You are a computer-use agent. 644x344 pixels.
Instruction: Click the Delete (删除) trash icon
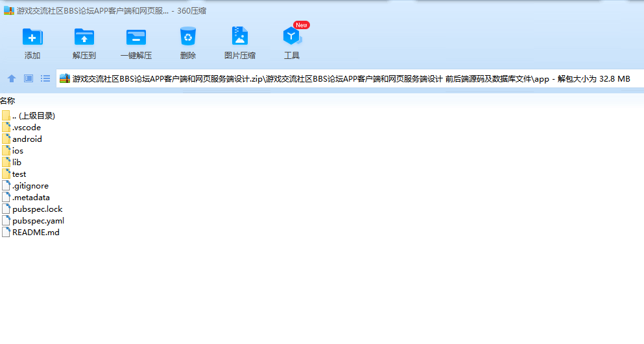(x=187, y=36)
